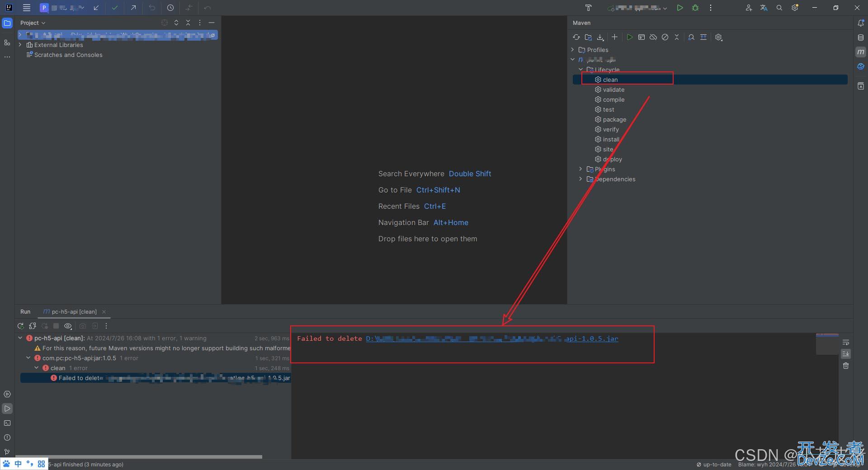Open the Database tool window
This screenshot has height=470, width=868.
tap(861, 38)
